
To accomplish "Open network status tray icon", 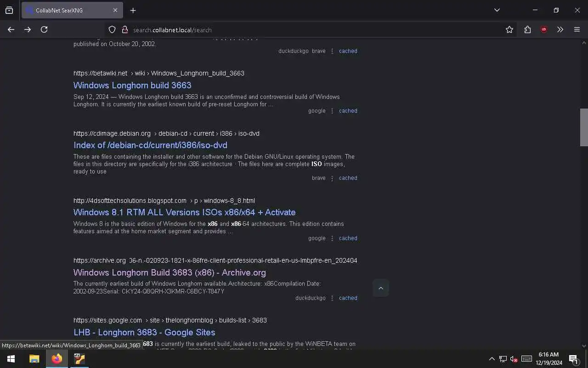I will click(503, 359).
